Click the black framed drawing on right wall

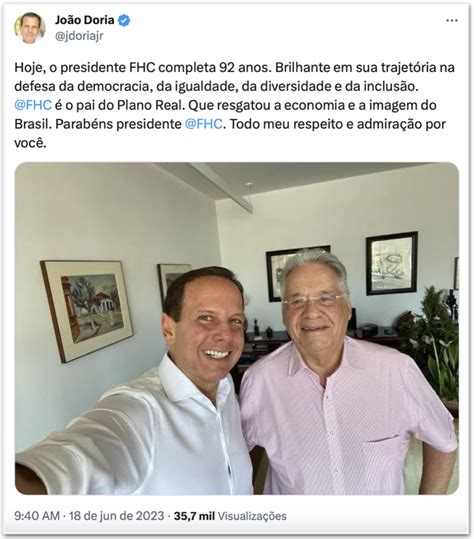[392, 263]
